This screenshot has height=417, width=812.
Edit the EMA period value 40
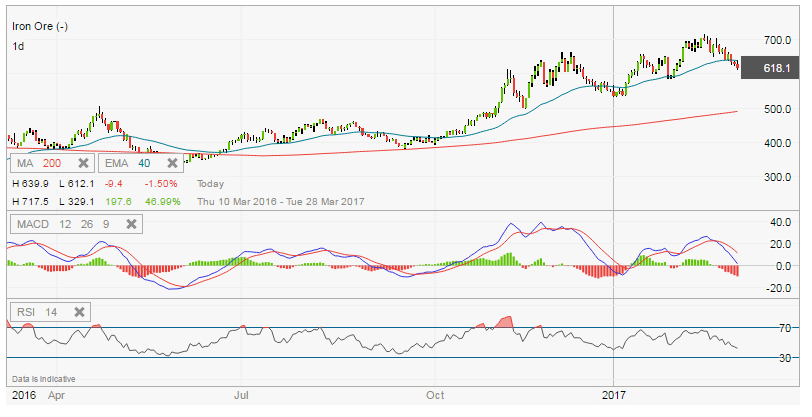[144, 163]
